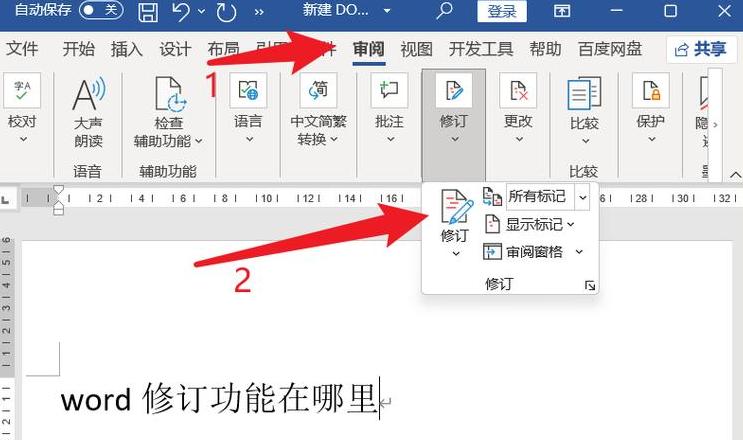
Task: Switch to the 设计 tab
Action: 175,49
